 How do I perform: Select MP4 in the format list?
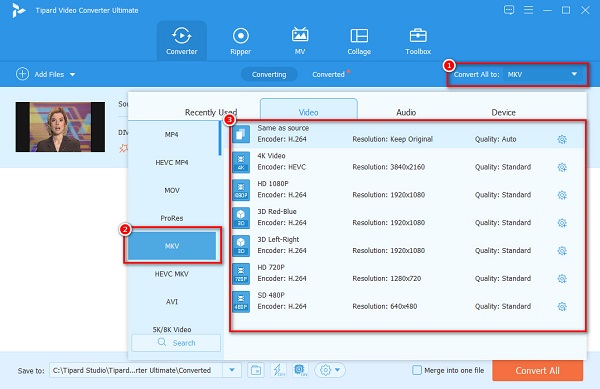point(171,134)
